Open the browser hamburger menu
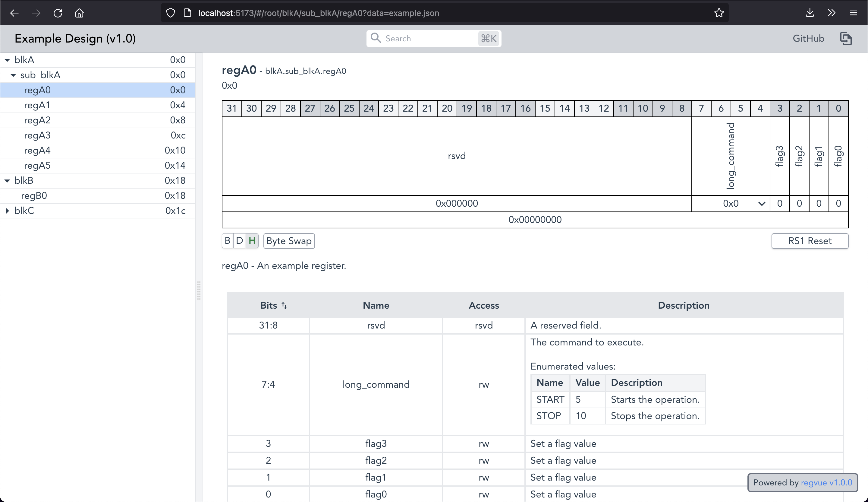 pyautogui.click(x=854, y=13)
